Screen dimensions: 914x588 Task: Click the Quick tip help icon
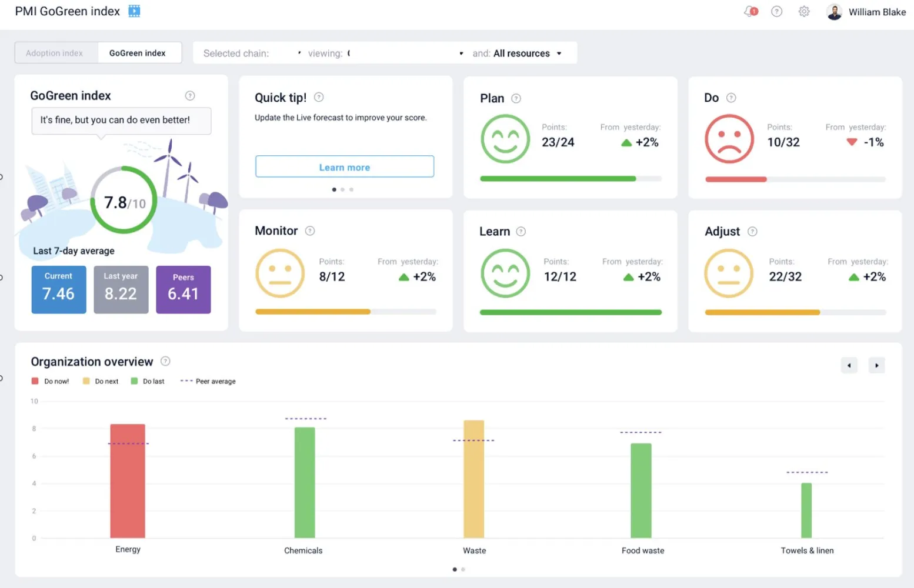(319, 97)
